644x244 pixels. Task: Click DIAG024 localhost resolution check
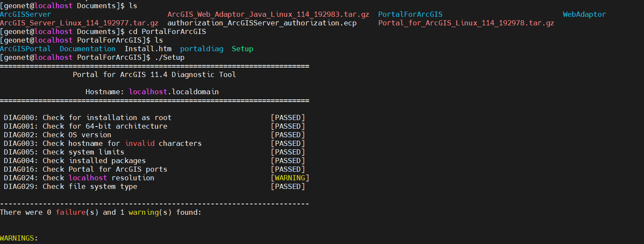coord(79,178)
